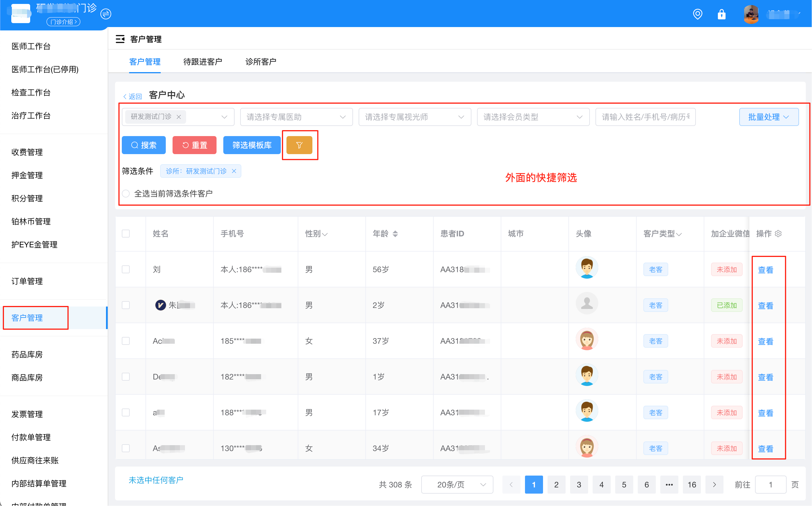The image size is (812, 506).
Task: Check the row checkbox for 朱
Action: click(126, 305)
